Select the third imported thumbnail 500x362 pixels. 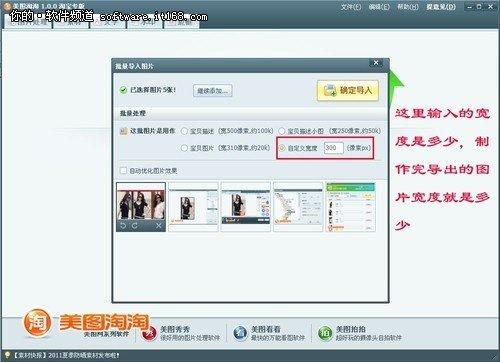tap(246, 207)
